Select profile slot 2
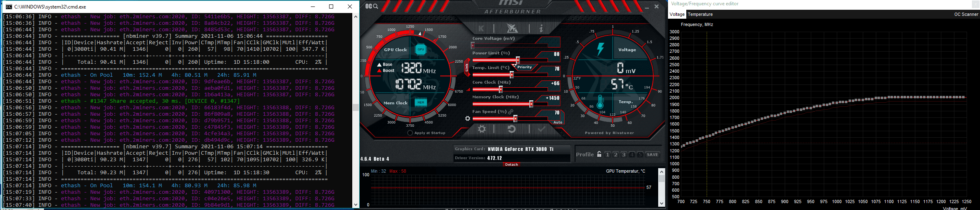This screenshot has width=980, height=210. (616, 154)
